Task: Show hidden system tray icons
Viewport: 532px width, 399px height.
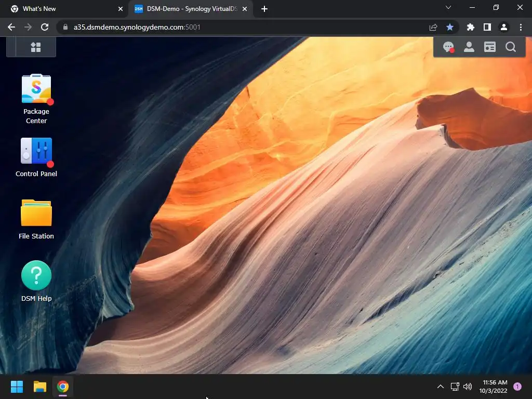Action: click(441, 387)
